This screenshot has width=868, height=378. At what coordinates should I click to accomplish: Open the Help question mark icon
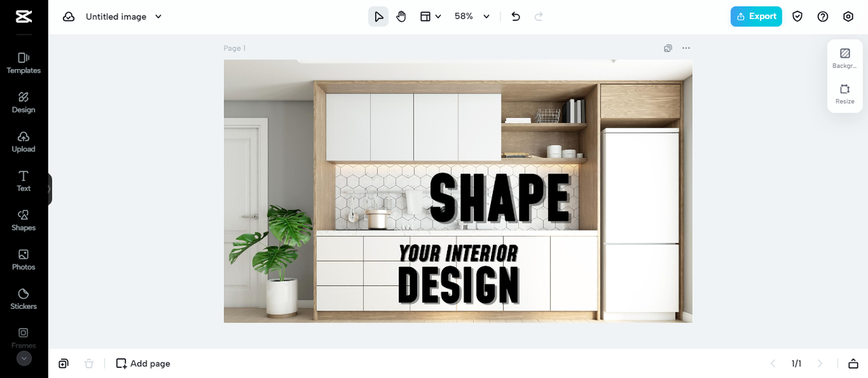823,16
